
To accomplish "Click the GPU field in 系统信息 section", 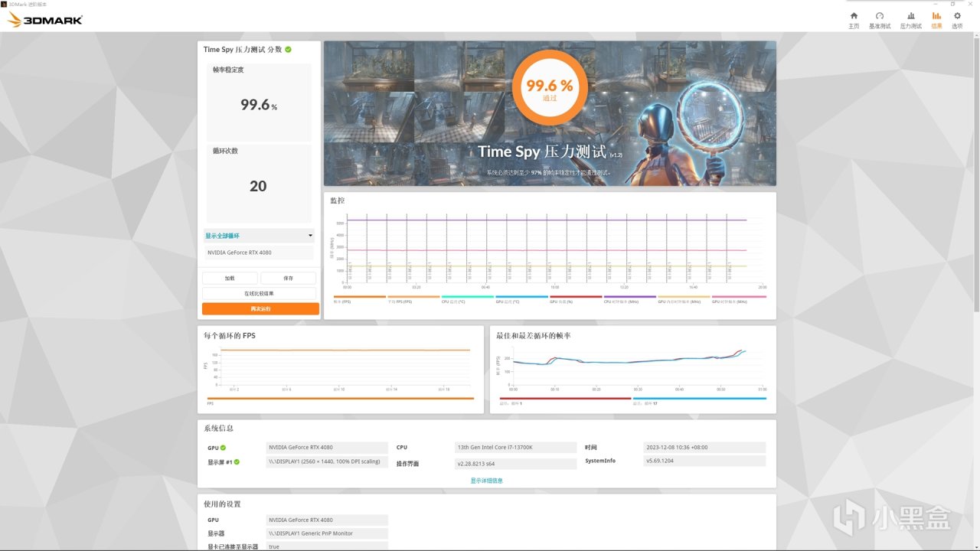I will 327,448.
